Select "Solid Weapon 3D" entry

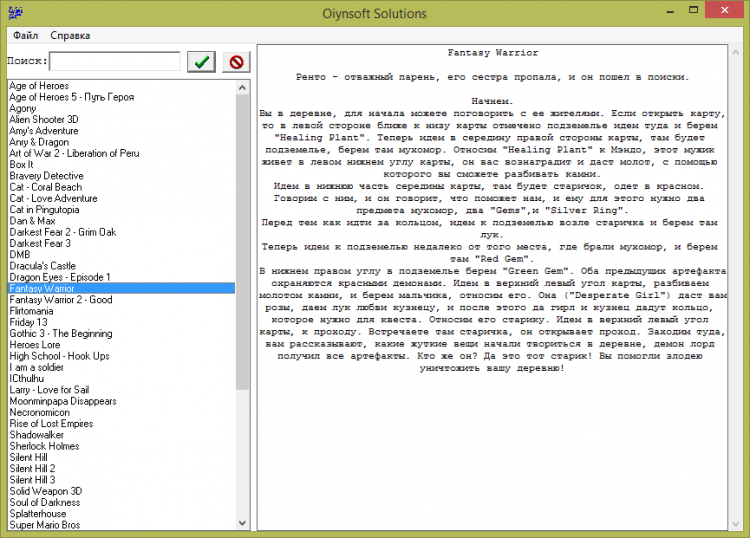click(x=121, y=491)
